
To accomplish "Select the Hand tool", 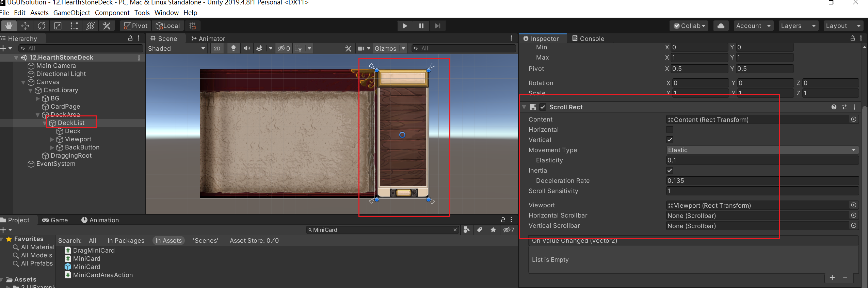I will coord(9,26).
